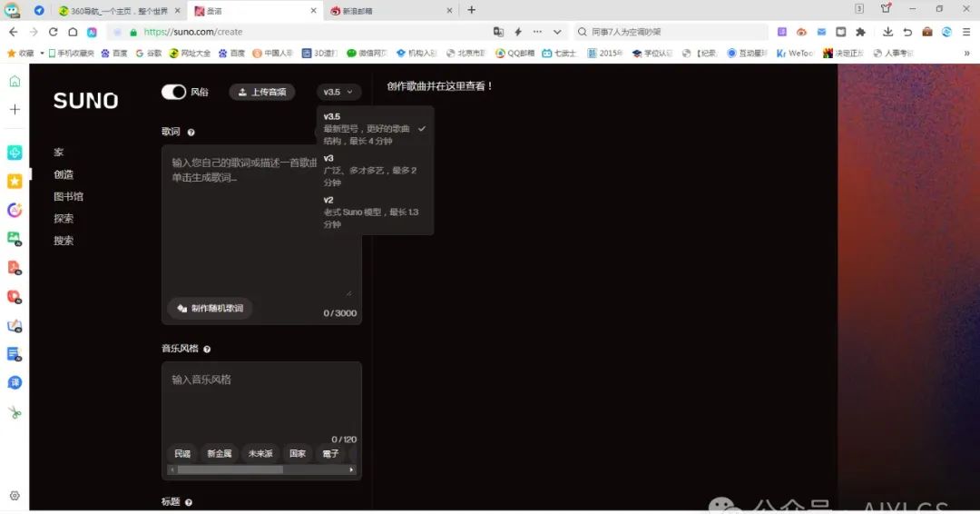Click the browser search box
Viewport: 980px width, 514px height.
[671, 32]
